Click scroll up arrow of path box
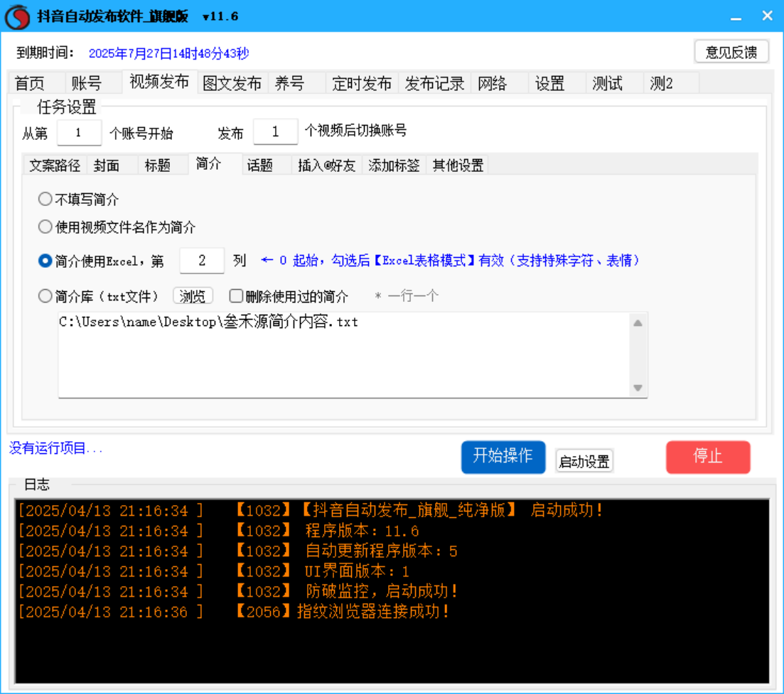The image size is (784, 694). (638, 323)
